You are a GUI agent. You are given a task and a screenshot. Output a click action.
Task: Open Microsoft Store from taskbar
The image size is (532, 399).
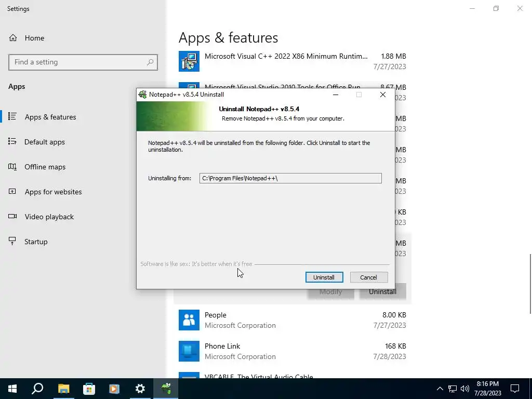(x=89, y=389)
